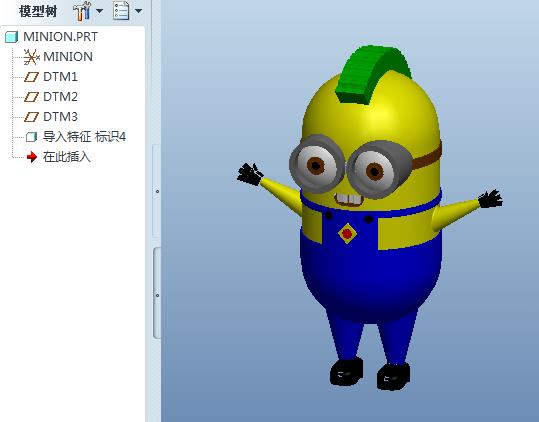Select the DTM2 label in model tree
This screenshot has width=539, height=422.
[60, 97]
